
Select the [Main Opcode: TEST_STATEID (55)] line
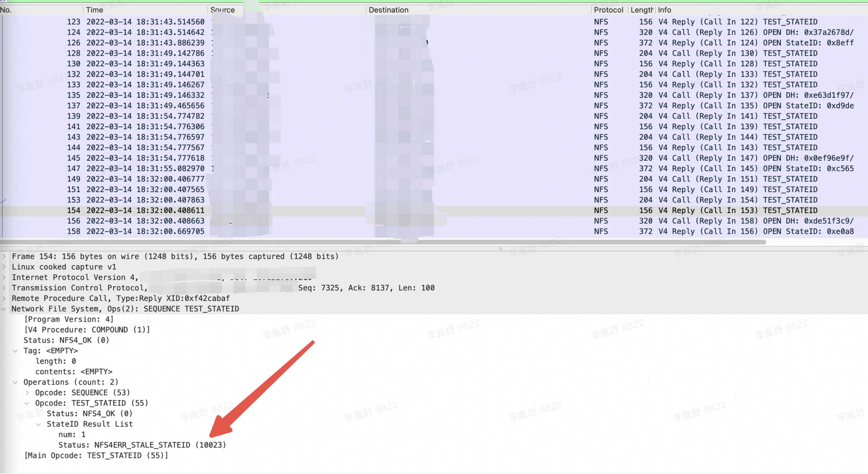click(x=96, y=455)
